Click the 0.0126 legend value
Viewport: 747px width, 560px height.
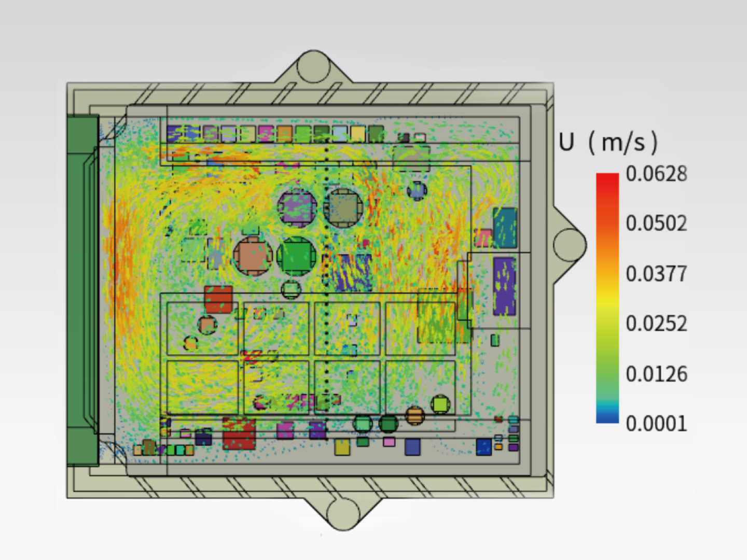656,374
